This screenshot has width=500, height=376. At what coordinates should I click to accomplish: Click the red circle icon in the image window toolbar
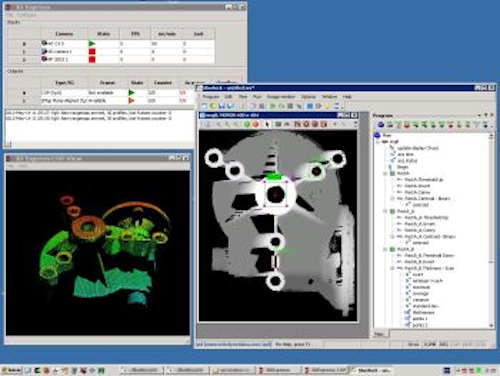click(x=255, y=124)
